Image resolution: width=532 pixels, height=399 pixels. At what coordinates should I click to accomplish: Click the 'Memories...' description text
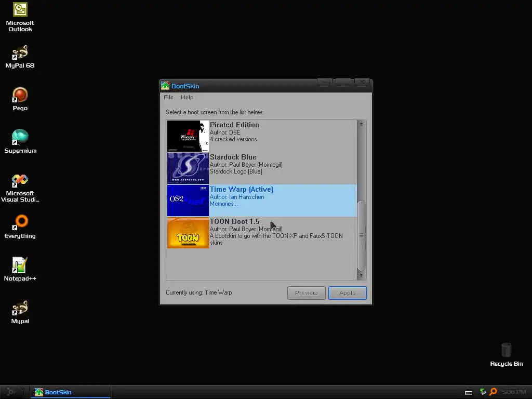pyautogui.click(x=223, y=204)
